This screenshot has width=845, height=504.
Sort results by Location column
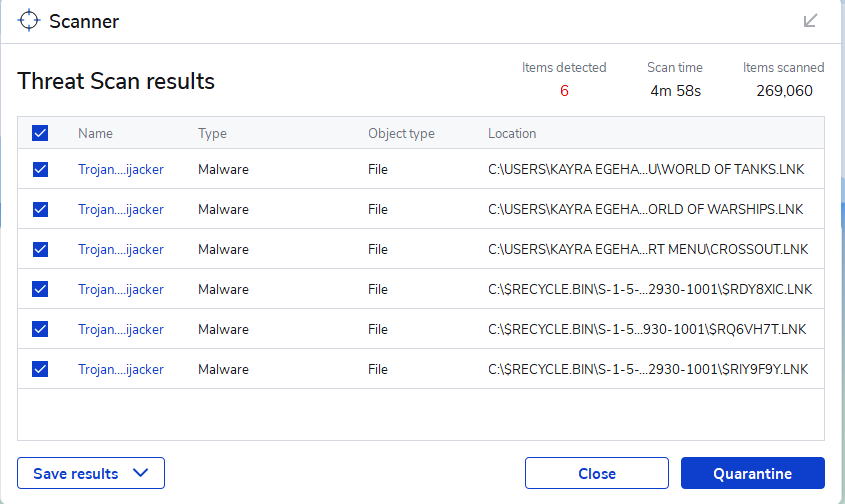(x=512, y=133)
